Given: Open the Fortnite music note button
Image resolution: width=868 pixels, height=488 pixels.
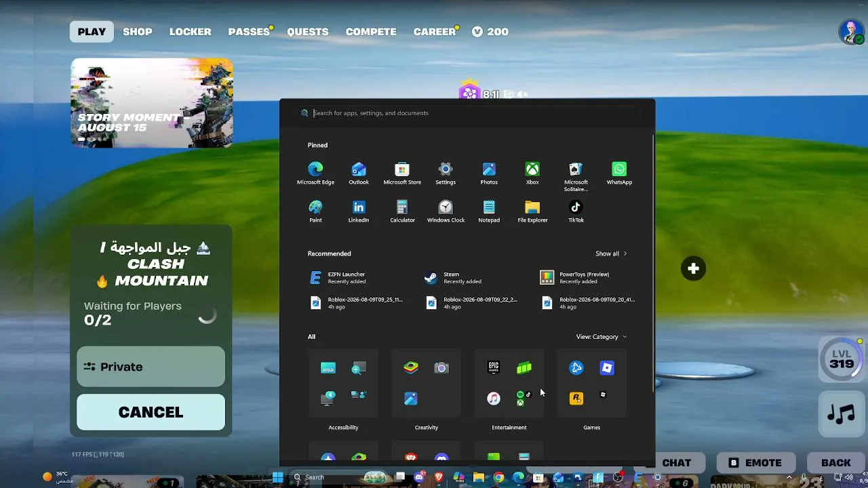Looking at the screenshot, I should [842, 413].
